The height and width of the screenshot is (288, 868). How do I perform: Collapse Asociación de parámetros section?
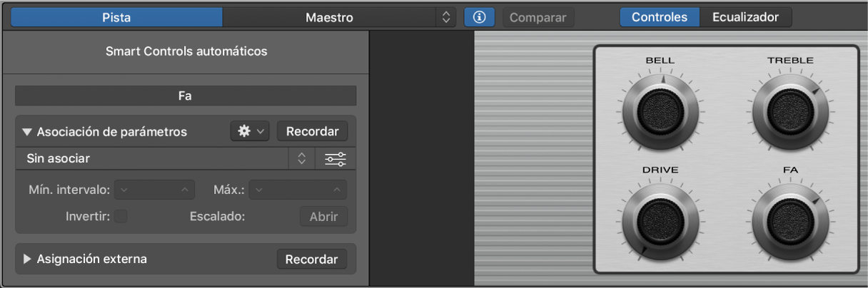(27, 132)
